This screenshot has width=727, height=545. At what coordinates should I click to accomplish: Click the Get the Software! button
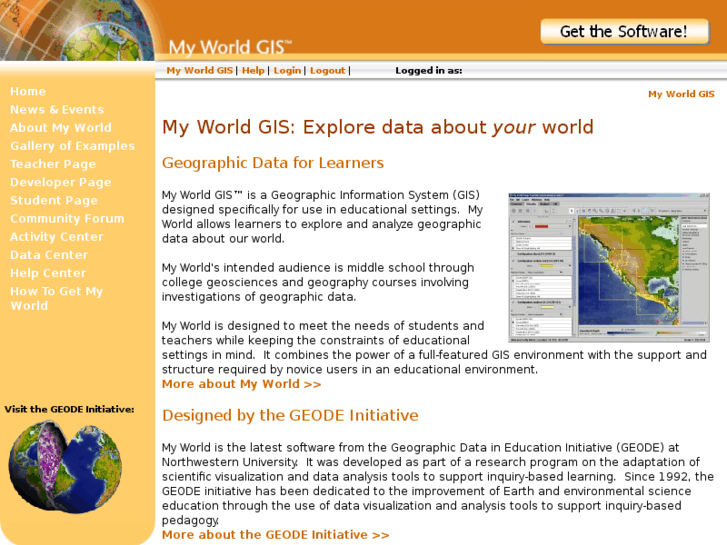625,32
